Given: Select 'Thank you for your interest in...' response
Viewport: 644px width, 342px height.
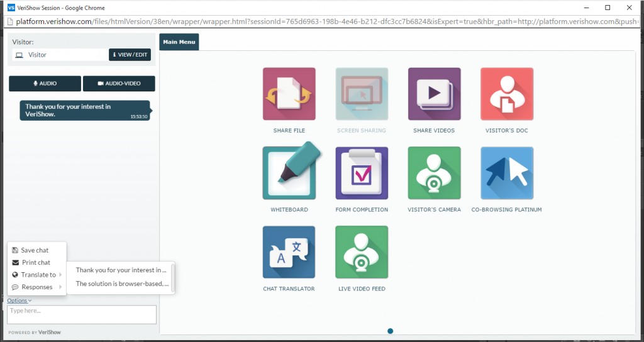Looking at the screenshot, I should coord(121,270).
